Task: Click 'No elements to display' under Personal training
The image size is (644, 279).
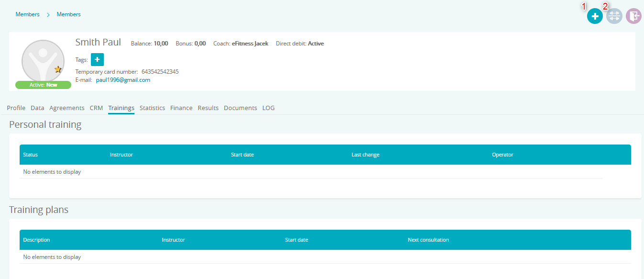Action: pos(52,172)
